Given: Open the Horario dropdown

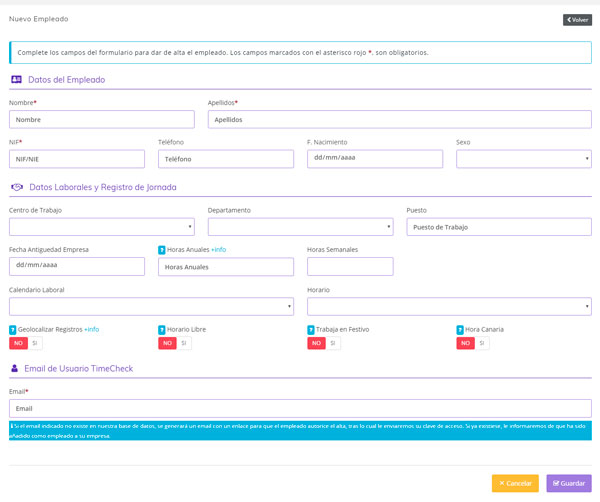Looking at the screenshot, I should click(449, 306).
